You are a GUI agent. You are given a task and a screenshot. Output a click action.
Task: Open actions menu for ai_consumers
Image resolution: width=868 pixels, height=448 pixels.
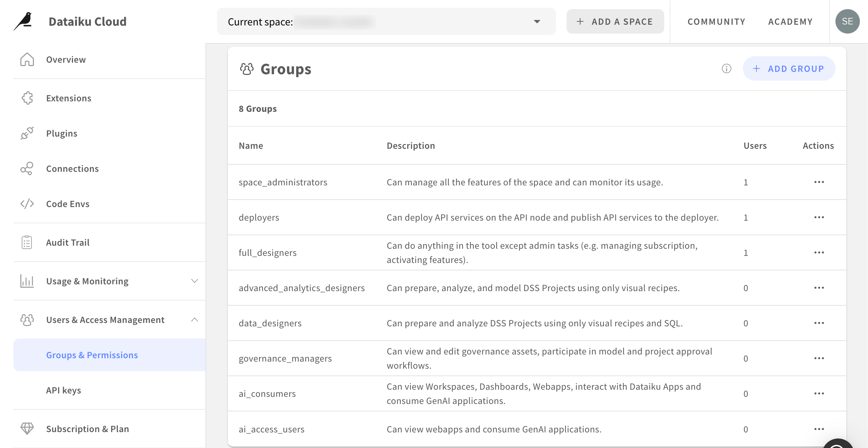click(819, 394)
